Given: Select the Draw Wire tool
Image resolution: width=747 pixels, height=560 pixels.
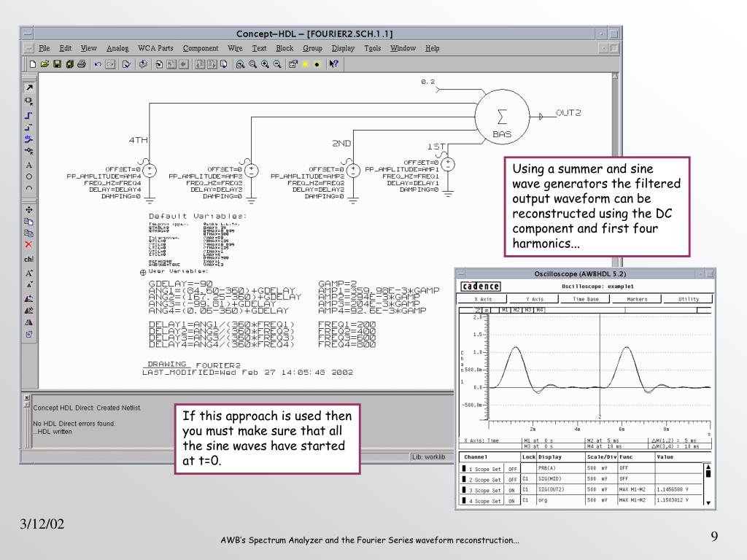Looking at the screenshot, I should pos(29,115).
